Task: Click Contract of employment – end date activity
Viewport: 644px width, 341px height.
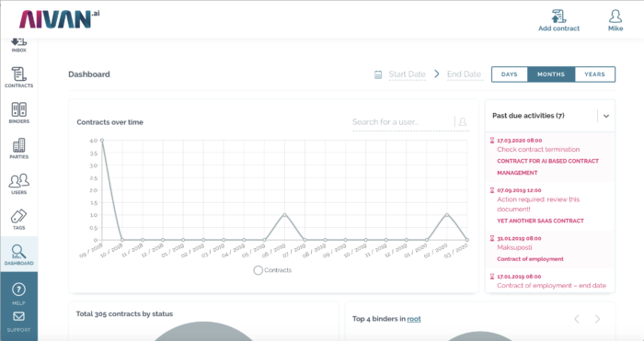Action: point(551,286)
